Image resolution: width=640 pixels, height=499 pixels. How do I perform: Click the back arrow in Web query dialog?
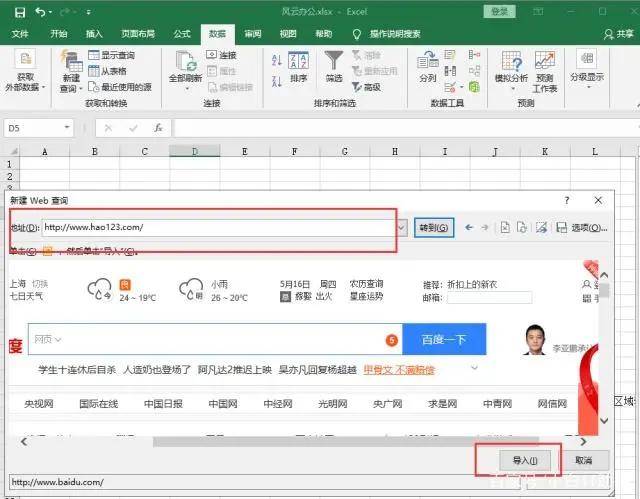(468, 227)
